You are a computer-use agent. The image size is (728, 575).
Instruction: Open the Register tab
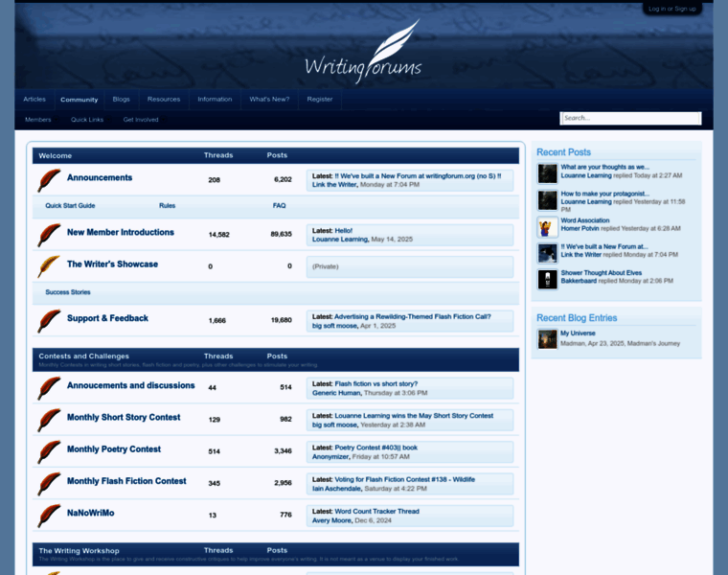point(319,100)
